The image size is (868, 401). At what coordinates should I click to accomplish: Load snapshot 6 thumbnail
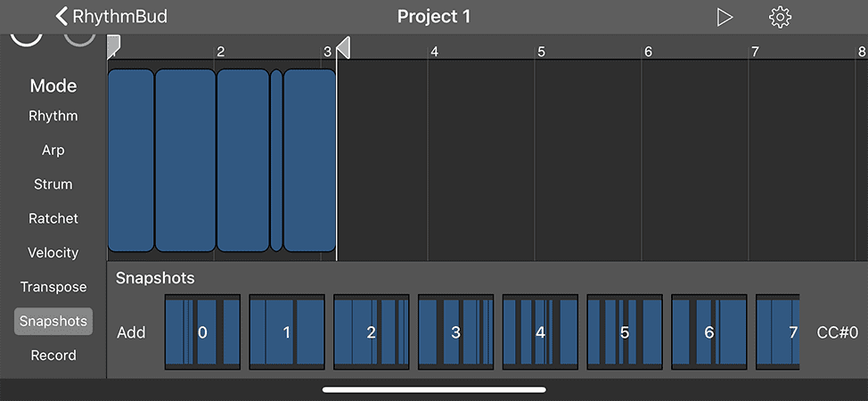pyautogui.click(x=709, y=332)
